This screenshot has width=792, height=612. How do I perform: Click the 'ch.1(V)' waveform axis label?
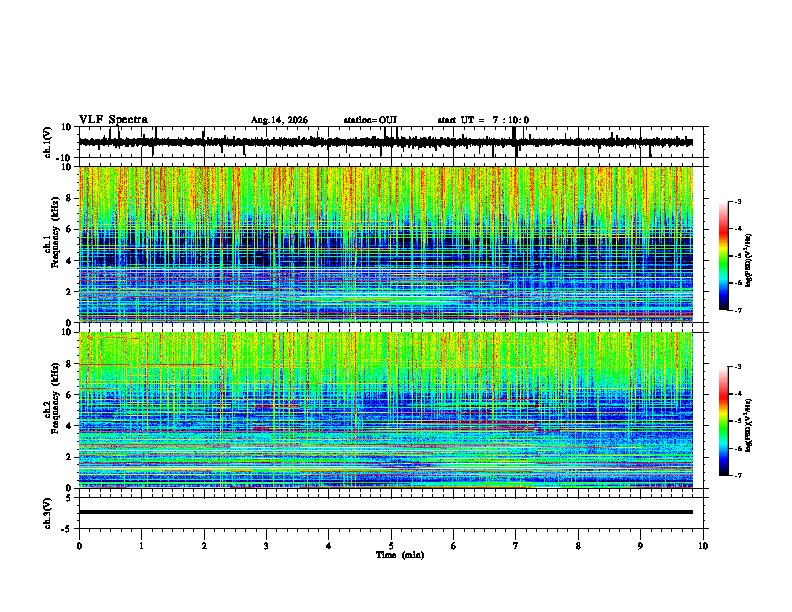pyautogui.click(x=48, y=142)
